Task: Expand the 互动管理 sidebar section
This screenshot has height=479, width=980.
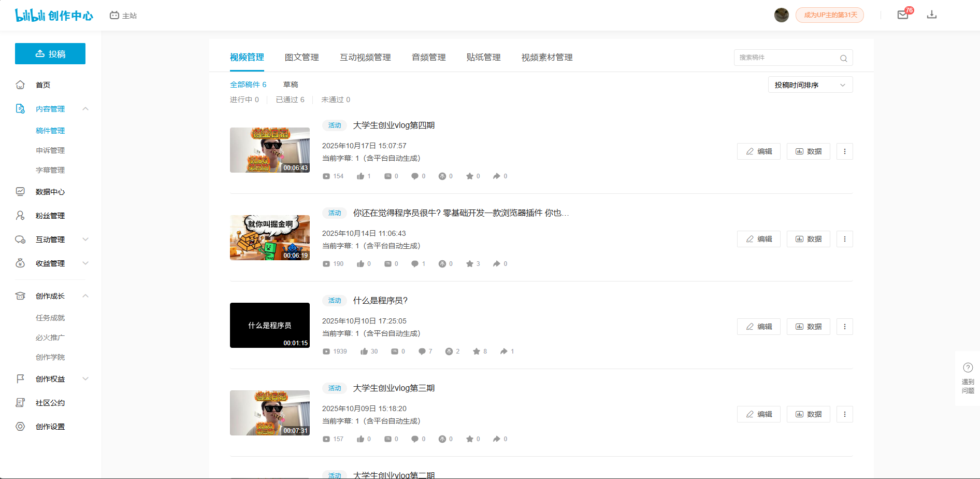Action: [x=85, y=239]
